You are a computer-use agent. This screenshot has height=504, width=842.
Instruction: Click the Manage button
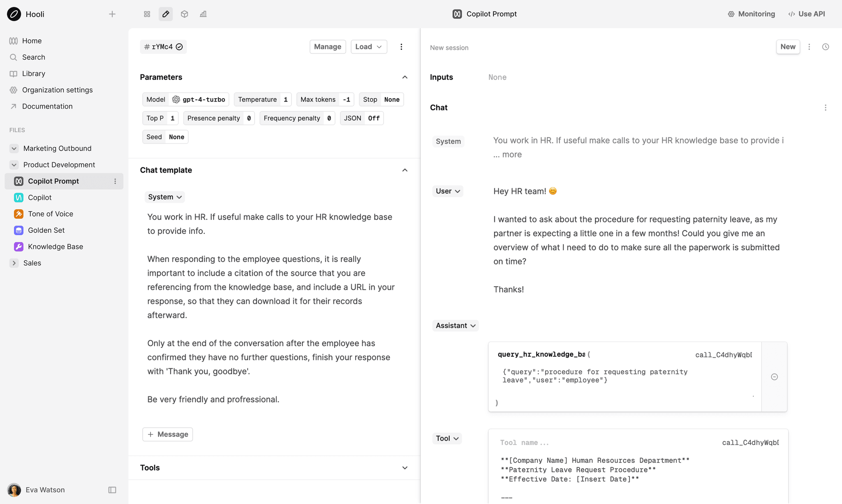tap(327, 46)
